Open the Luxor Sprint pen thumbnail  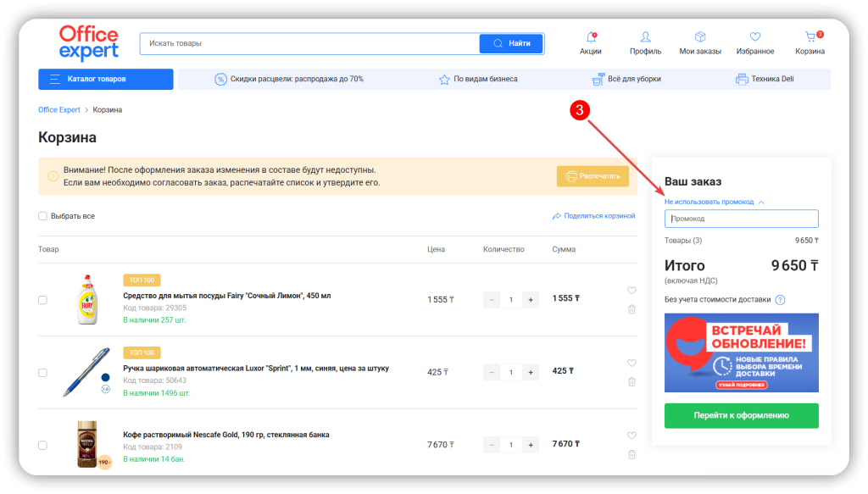tap(86, 372)
